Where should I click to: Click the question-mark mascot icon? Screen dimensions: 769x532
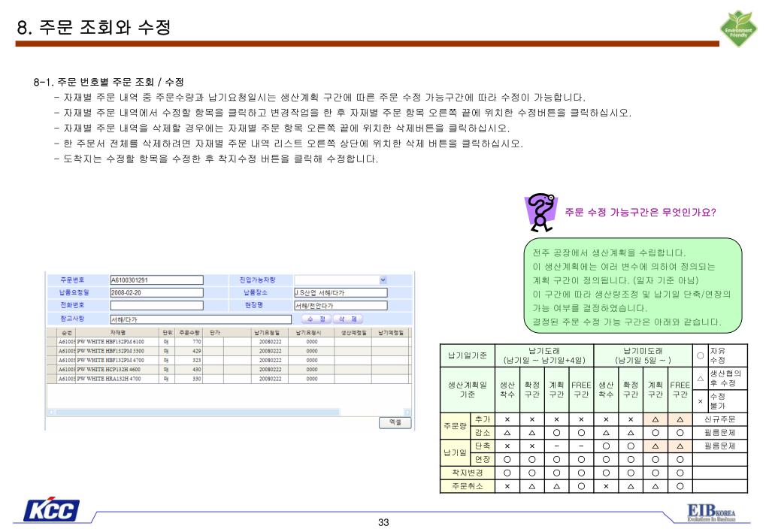tap(540, 213)
